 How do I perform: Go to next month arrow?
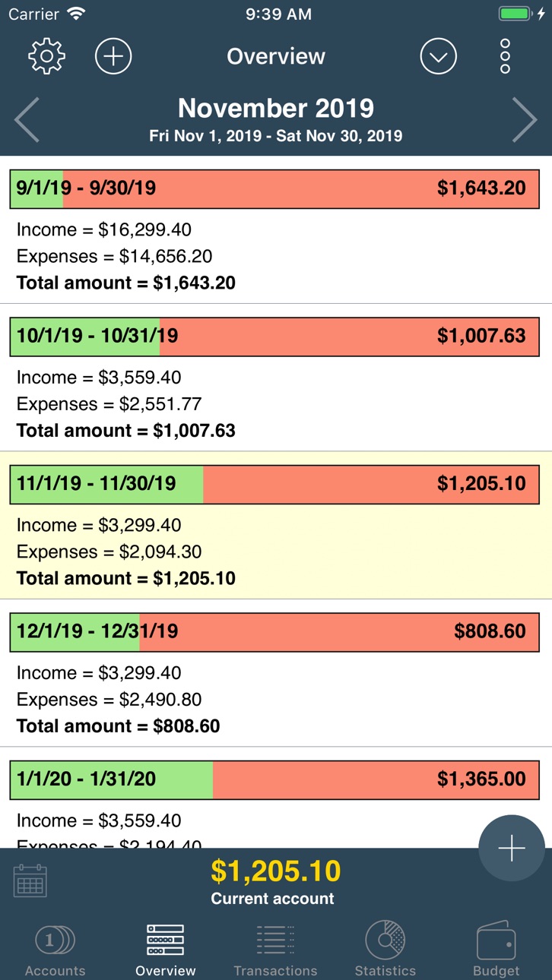(525, 120)
